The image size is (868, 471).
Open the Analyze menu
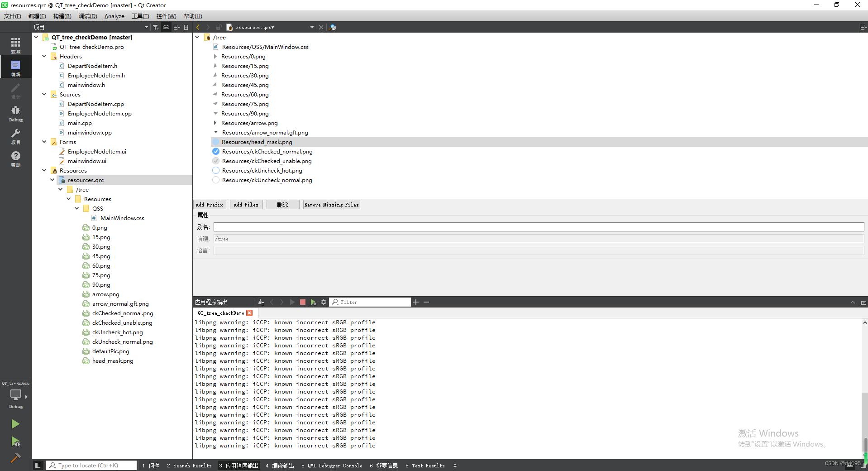[114, 16]
